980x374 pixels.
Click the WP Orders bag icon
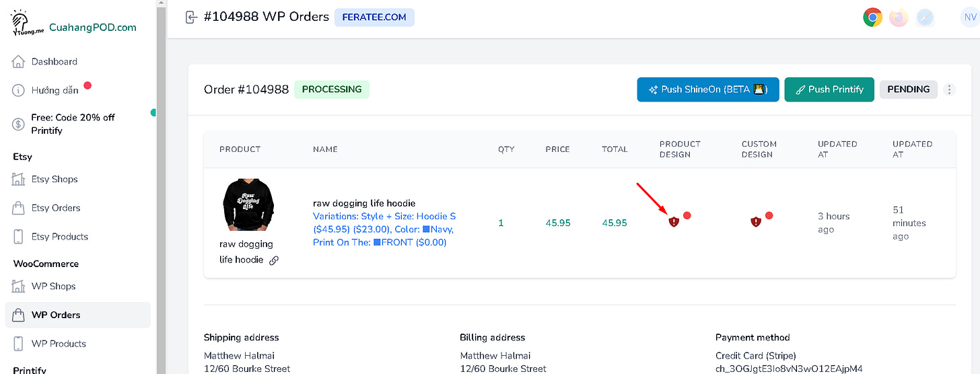(x=19, y=315)
